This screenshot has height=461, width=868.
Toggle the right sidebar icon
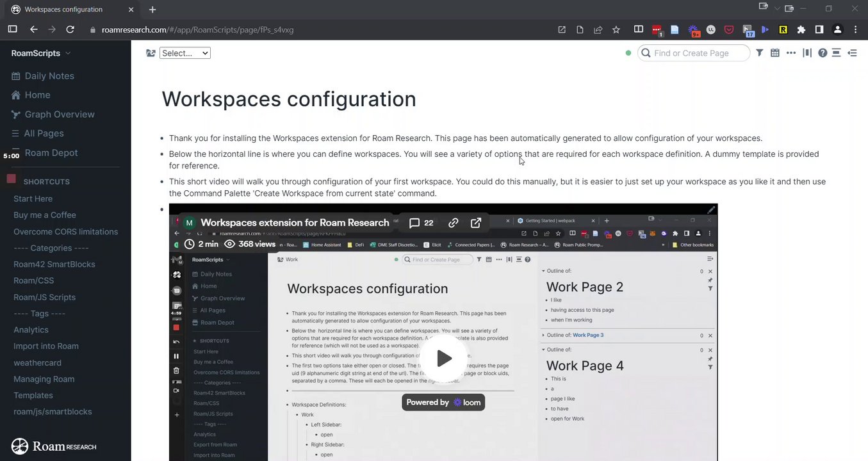[x=852, y=53]
